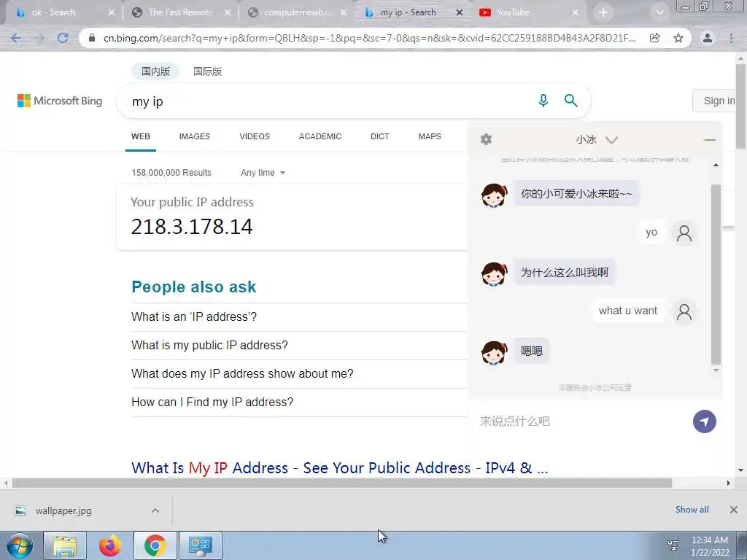Image resolution: width=747 pixels, height=560 pixels.
Task: Open the 'Any time' filter dropdown
Action: point(263,172)
